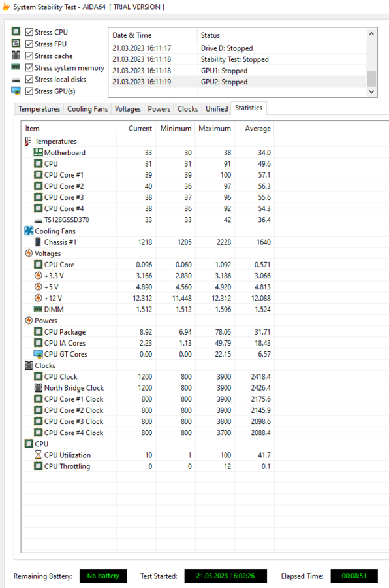Click the DIMM memory module icon
389x588 pixels.
point(38,309)
